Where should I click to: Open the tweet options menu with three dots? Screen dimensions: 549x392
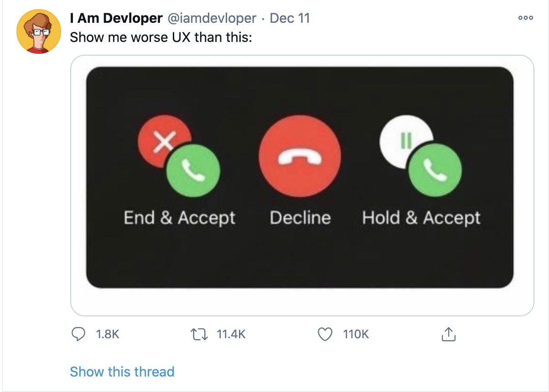pyautogui.click(x=525, y=17)
